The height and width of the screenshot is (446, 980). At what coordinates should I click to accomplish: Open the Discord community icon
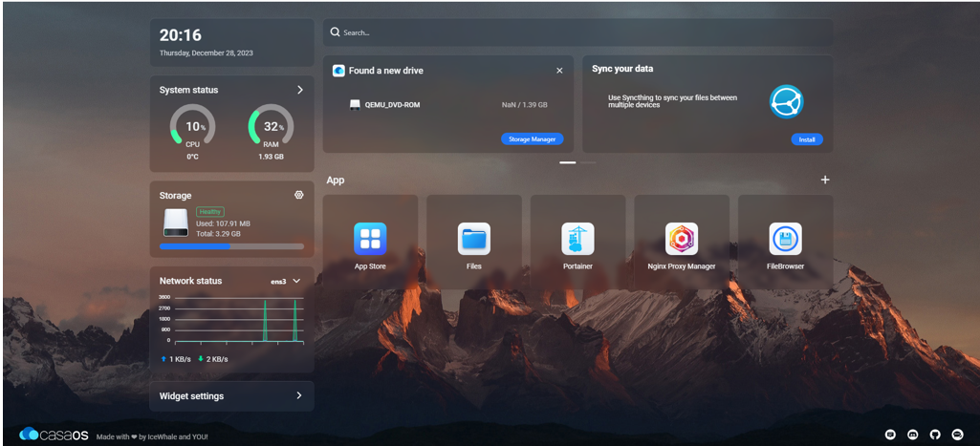(913, 435)
